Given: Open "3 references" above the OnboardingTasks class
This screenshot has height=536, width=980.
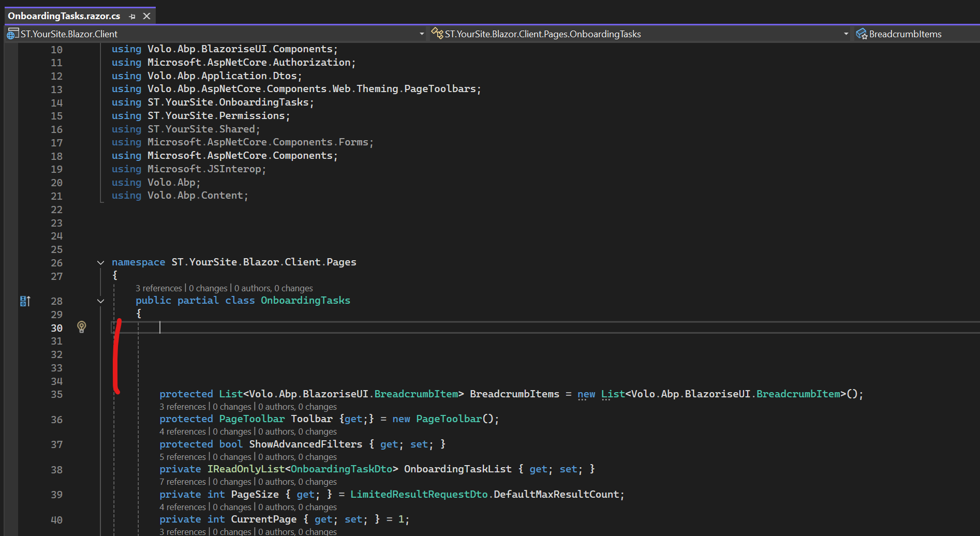Looking at the screenshot, I should tap(158, 288).
